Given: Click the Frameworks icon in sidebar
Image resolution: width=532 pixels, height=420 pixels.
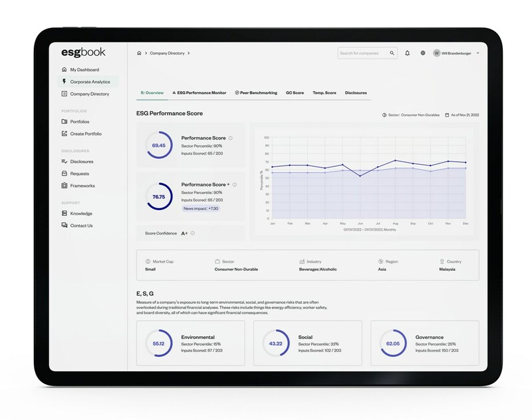Looking at the screenshot, I should pyautogui.click(x=64, y=185).
